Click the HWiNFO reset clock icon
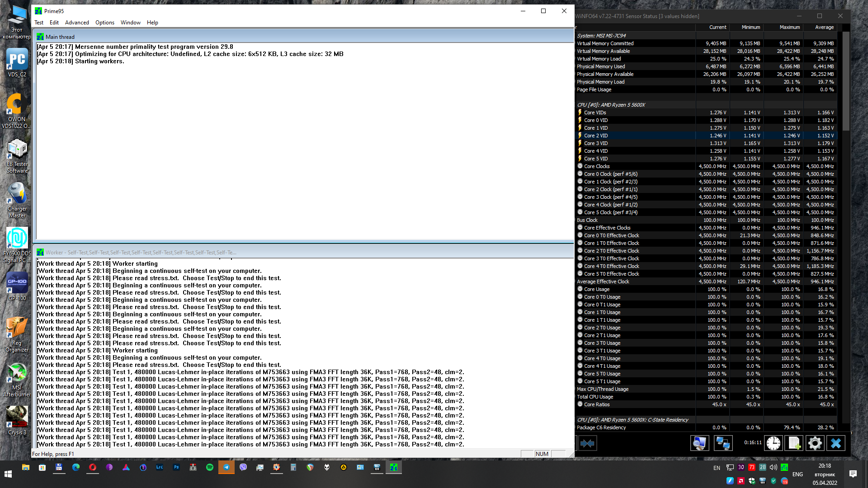 (773, 443)
